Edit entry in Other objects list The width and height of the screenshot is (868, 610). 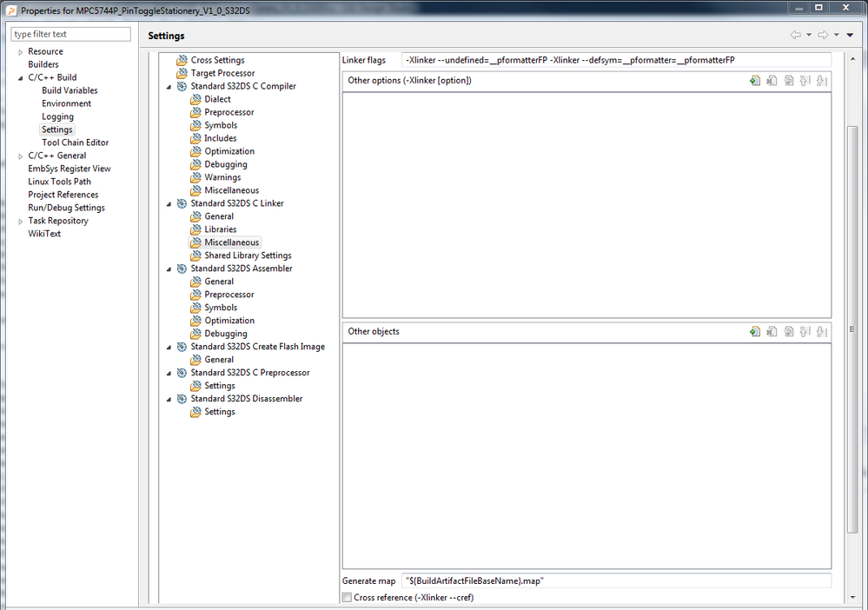(789, 332)
